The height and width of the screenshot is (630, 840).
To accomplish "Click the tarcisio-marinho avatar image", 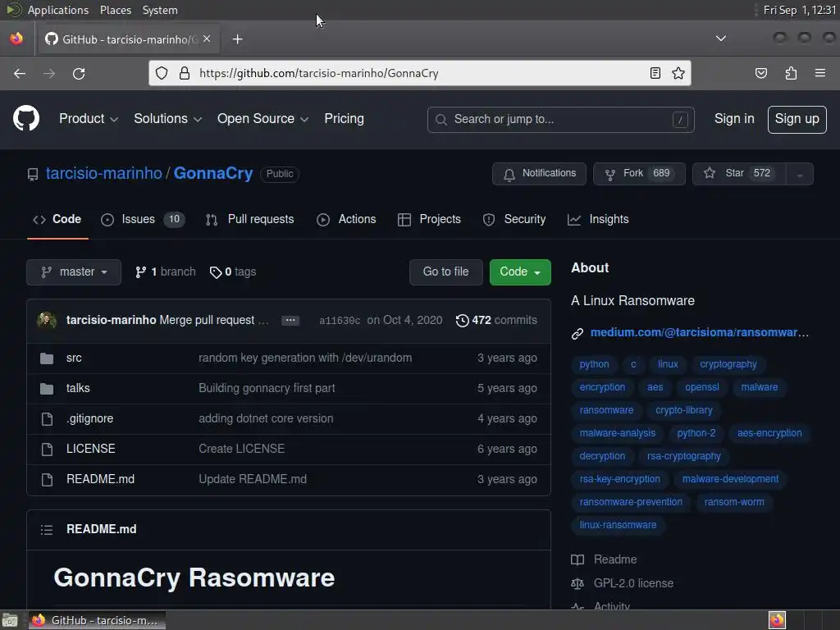I will click(x=47, y=320).
